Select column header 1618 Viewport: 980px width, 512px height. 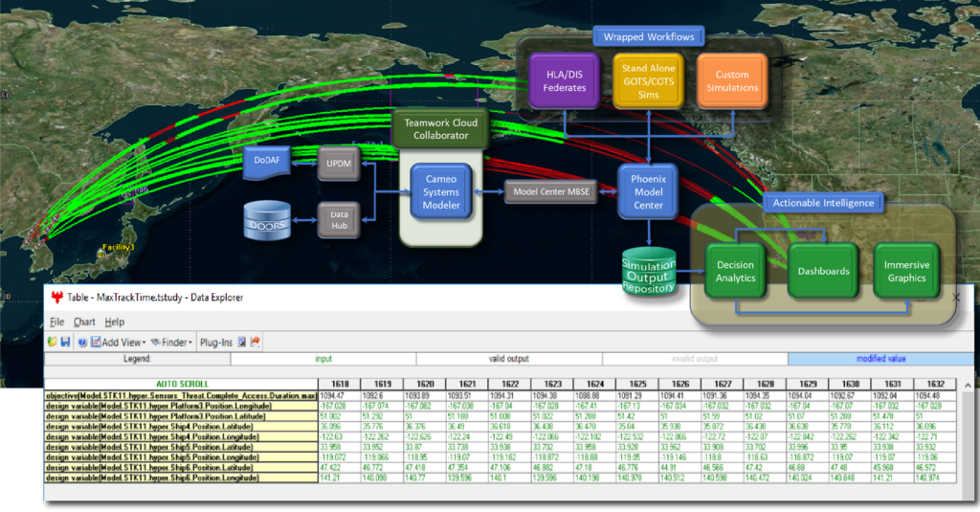[x=340, y=384]
